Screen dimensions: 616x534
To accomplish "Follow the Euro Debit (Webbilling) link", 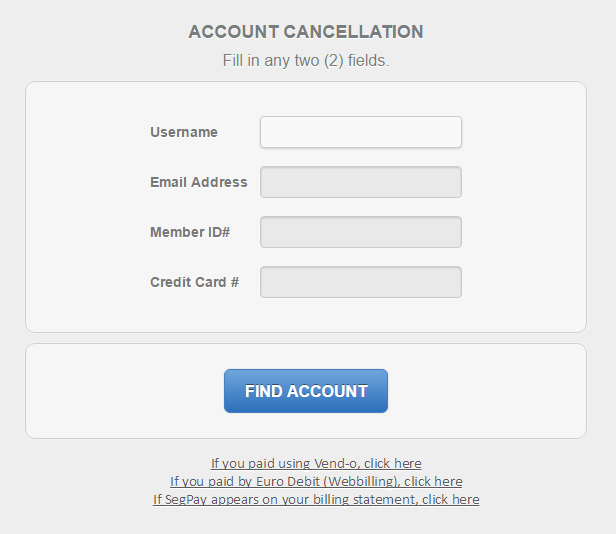I will tap(315, 482).
